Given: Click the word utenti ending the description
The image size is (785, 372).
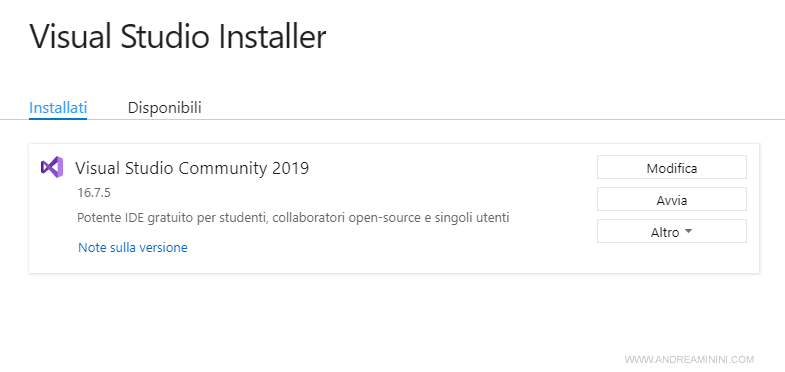Looking at the screenshot, I should [493, 218].
